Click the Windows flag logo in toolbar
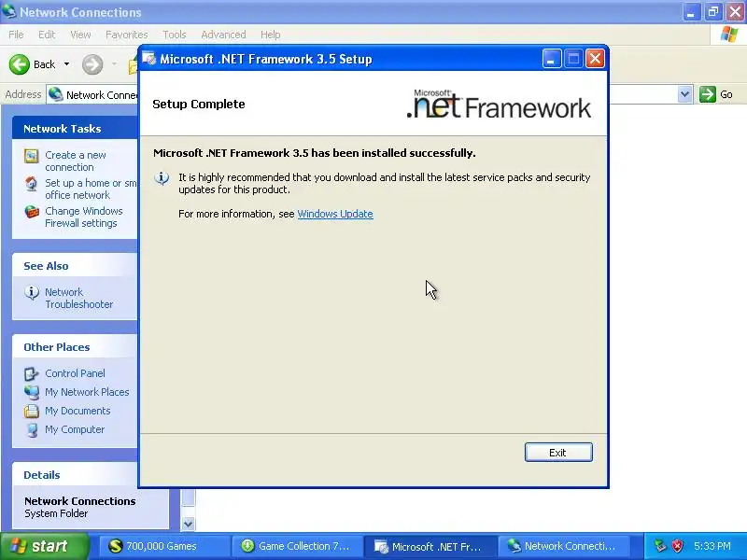This screenshot has height=560, width=747. (x=729, y=35)
